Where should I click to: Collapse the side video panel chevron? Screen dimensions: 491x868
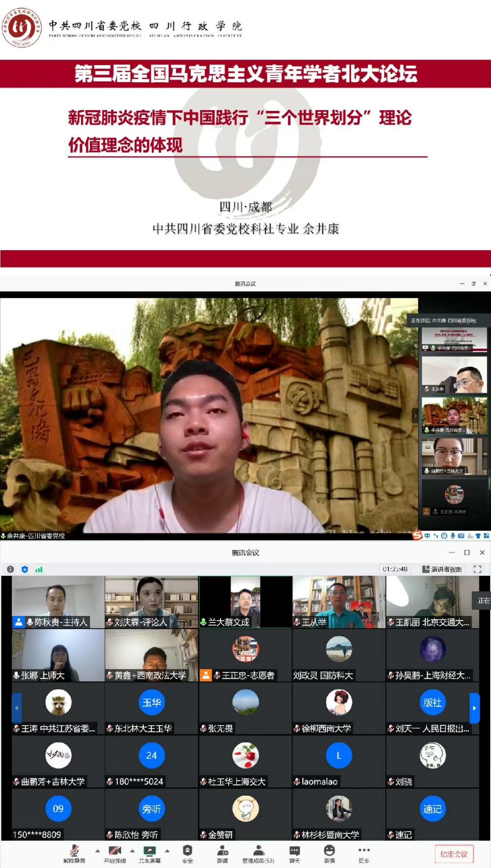coord(415,416)
